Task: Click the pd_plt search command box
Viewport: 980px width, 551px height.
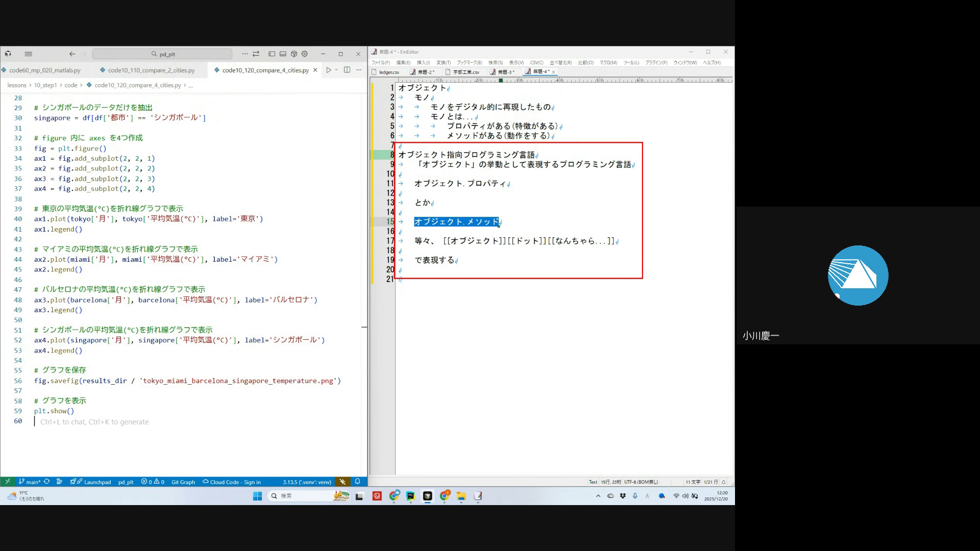Action: (x=162, y=54)
